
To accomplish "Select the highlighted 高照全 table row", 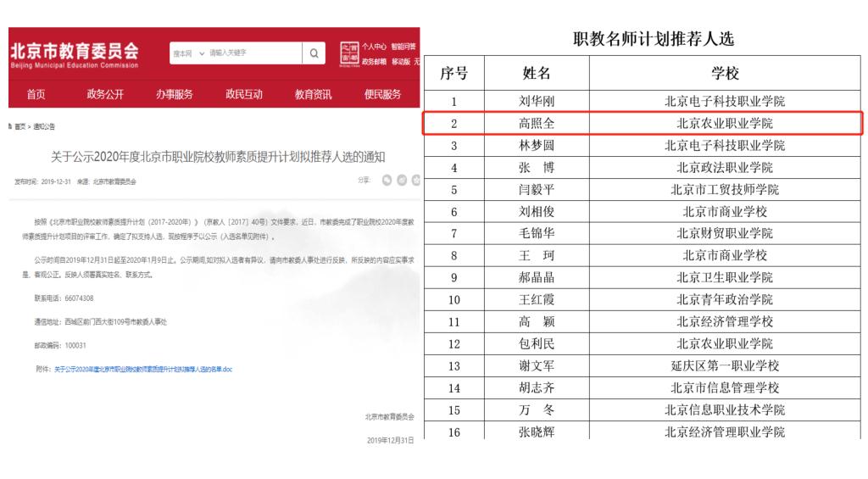I will click(x=642, y=124).
